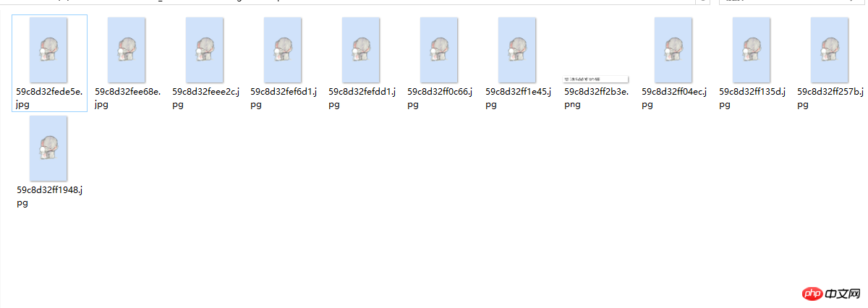The image size is (868, 308).
Task: Click the 59c8d32ff257b.jpg filename text
Action: [830, 98]
